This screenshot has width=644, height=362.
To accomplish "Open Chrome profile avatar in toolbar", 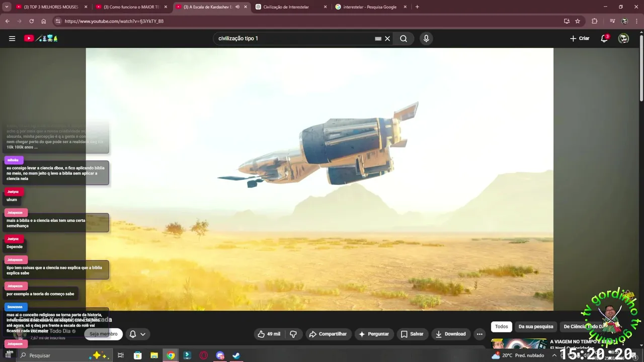I will click(624, 21).
